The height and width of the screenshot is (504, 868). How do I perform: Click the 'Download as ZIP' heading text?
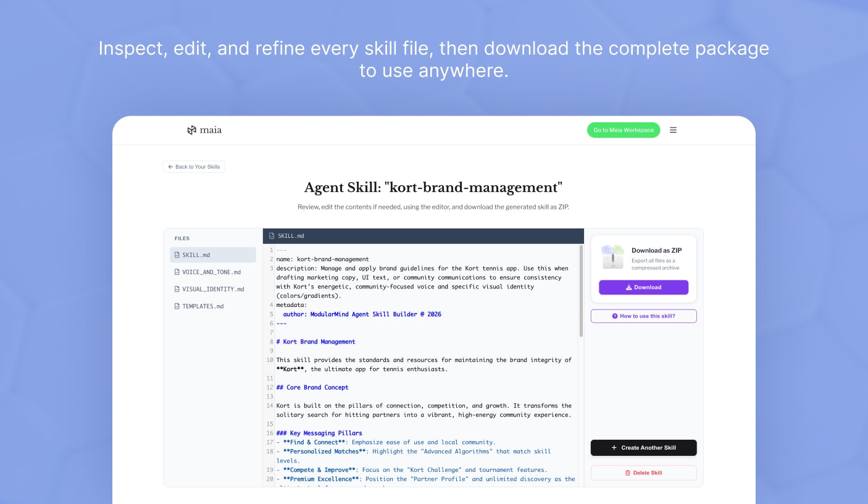point(656,251)
